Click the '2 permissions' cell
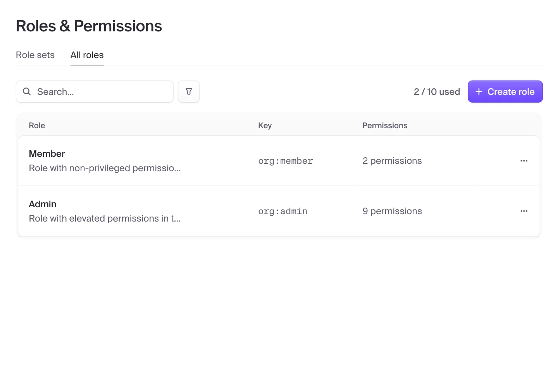Viewport: 558px width, 392px height. 392,161
